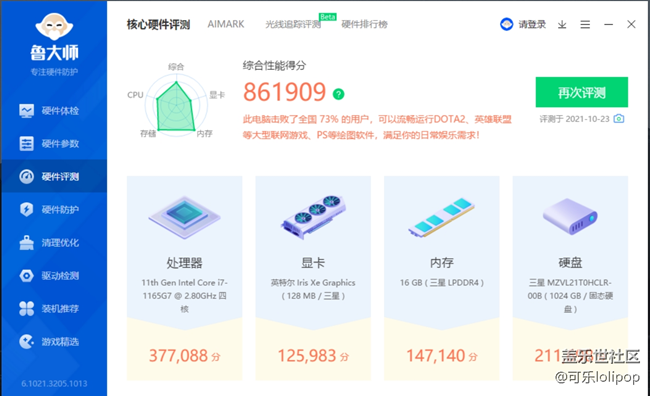Switch to the AIMARK tab
The image size is (650, 396).
pyautogui.click(x=226, y=24)
